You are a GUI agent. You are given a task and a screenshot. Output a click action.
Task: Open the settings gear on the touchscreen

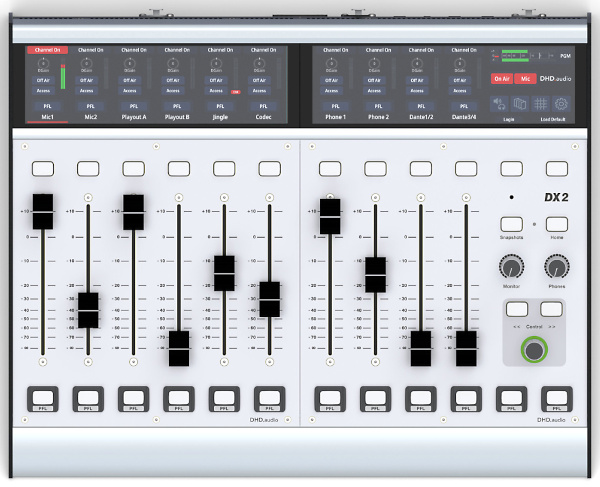point(561,104)
